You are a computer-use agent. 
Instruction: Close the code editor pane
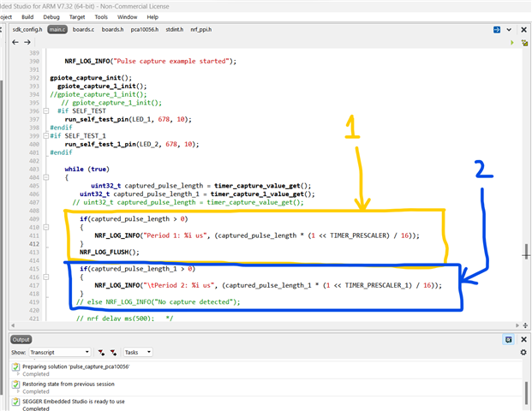(523, 29)
